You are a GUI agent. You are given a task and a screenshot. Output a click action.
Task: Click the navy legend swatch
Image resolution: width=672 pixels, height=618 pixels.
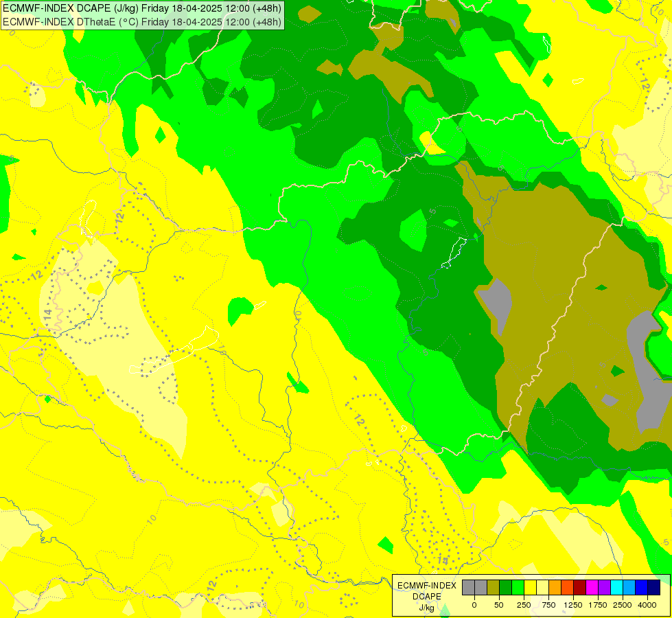click(x=655, y=588)
